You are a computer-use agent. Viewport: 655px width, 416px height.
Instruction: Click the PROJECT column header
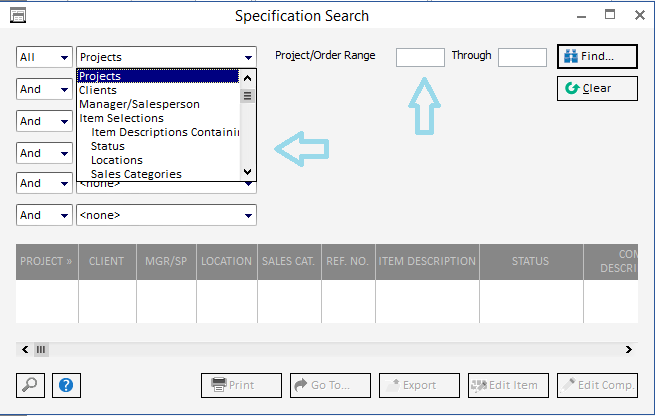click(47, 262)
